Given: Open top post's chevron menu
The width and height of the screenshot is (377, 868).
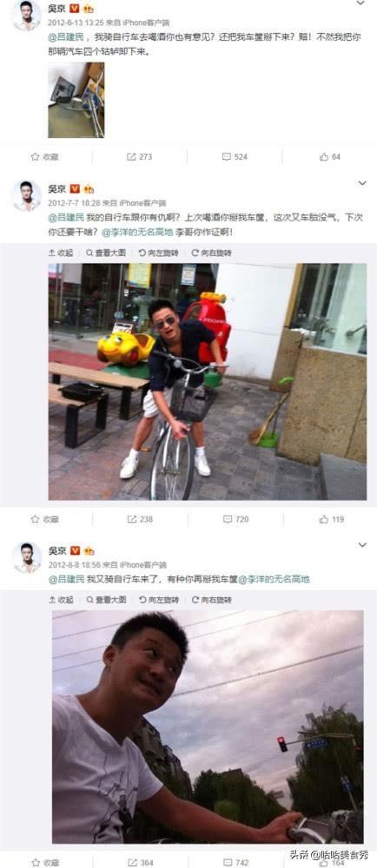Looking at the screenshot, I should 361,3.
